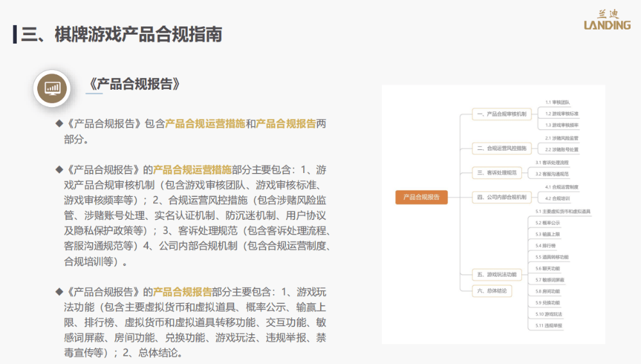This screenshot has height=364, width=641.
Task: Click the 《产品合规报告》 section heading
Action: [135, 85]
